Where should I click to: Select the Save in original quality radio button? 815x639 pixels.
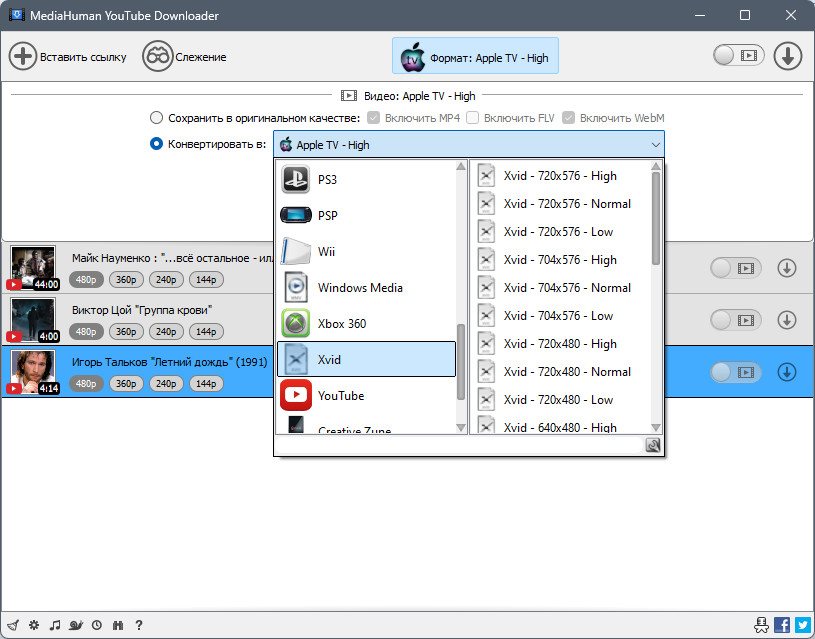pos(156,118)
